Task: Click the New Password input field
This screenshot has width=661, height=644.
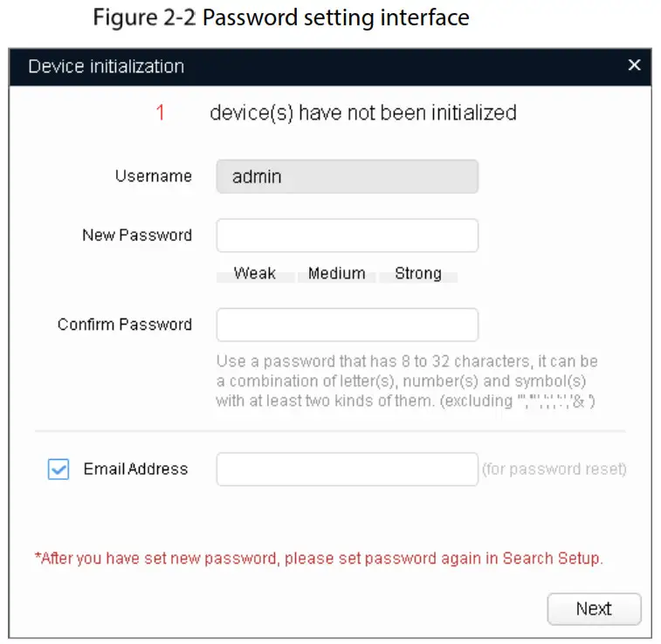Action: (x=347, y=236)
